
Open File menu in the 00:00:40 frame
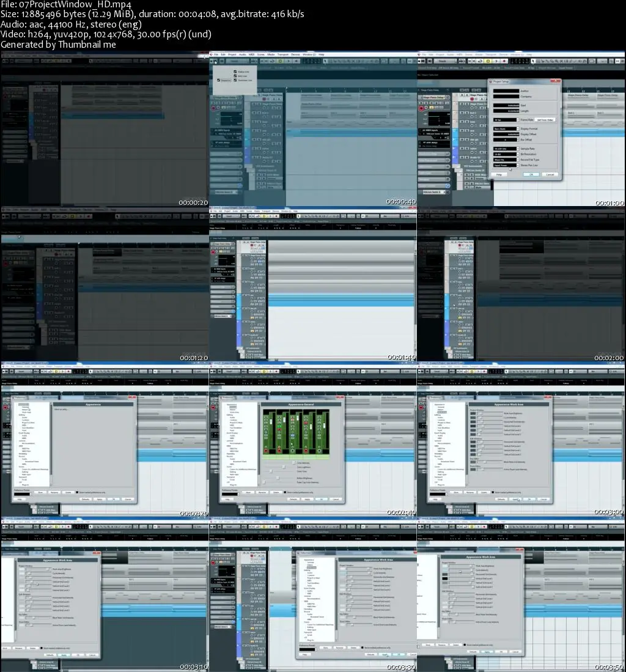(x=216, y=55)
